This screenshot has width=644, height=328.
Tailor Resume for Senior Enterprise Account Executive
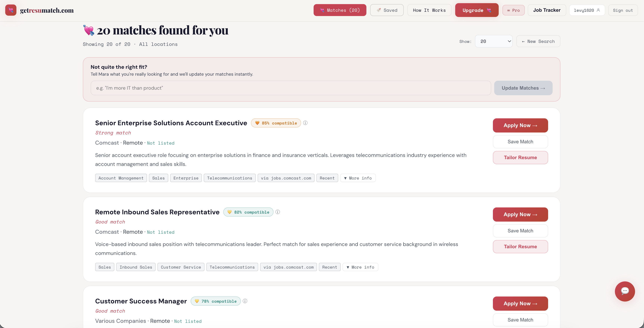520,158
